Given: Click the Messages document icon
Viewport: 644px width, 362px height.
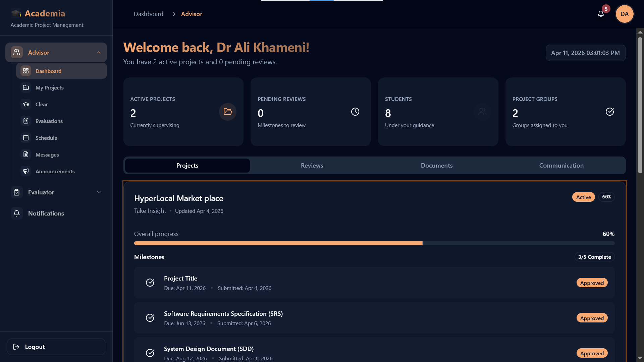Looking at the screenshot, I should point(26,155).
